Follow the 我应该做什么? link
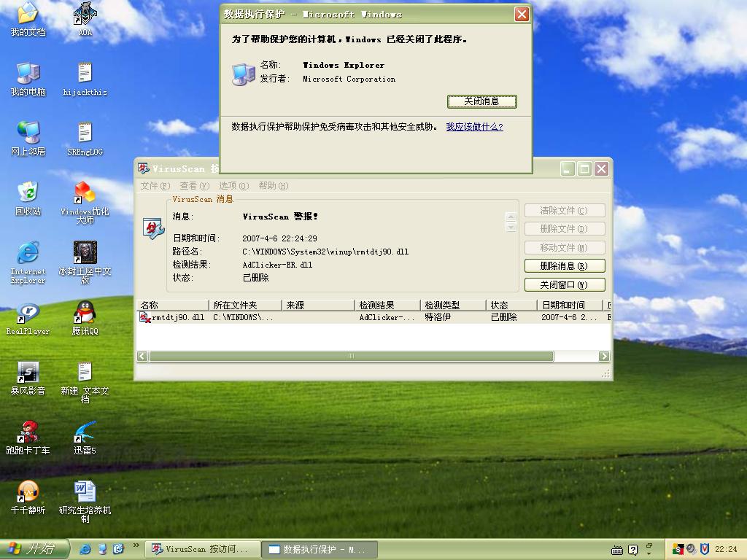Viewport: 747px width, 560px height. pos(474,127)
